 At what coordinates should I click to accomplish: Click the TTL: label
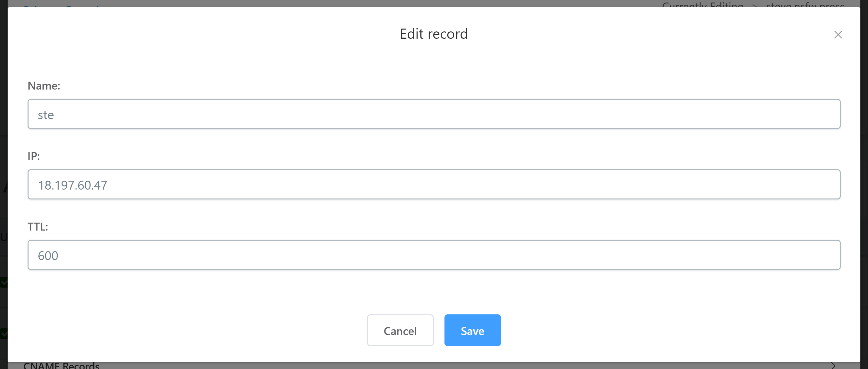38,227
